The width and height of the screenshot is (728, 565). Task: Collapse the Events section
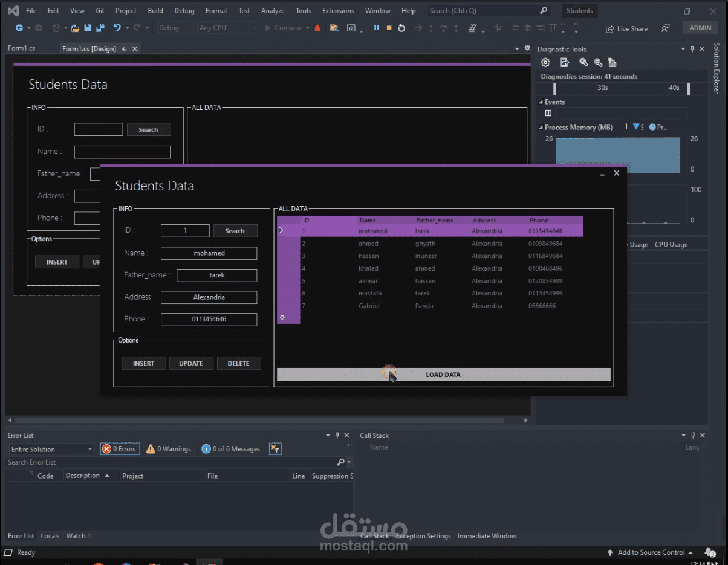541,102
